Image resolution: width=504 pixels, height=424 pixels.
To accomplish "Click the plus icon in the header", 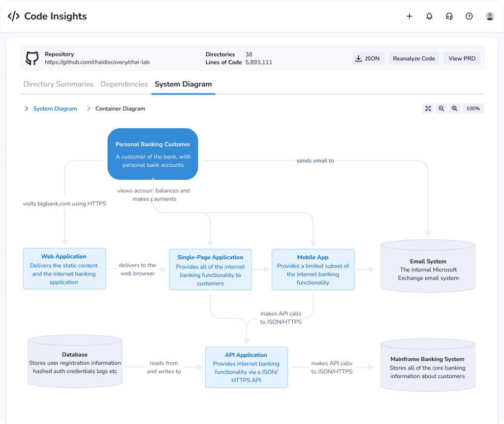I will click(x=409, y=16).
